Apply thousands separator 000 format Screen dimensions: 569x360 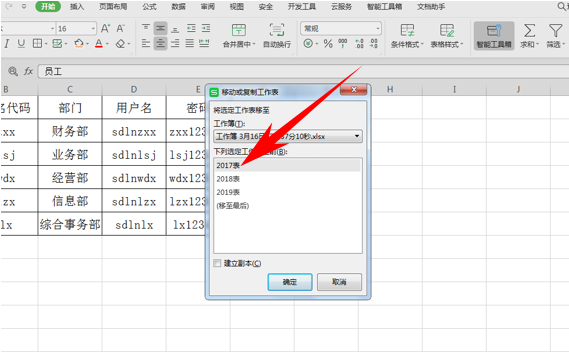[343, 44]
